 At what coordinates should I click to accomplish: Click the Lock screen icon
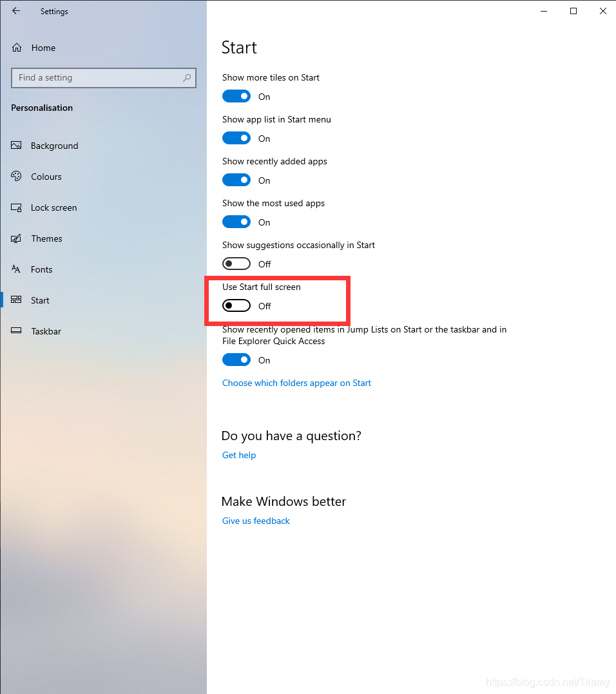pos(16,207)
